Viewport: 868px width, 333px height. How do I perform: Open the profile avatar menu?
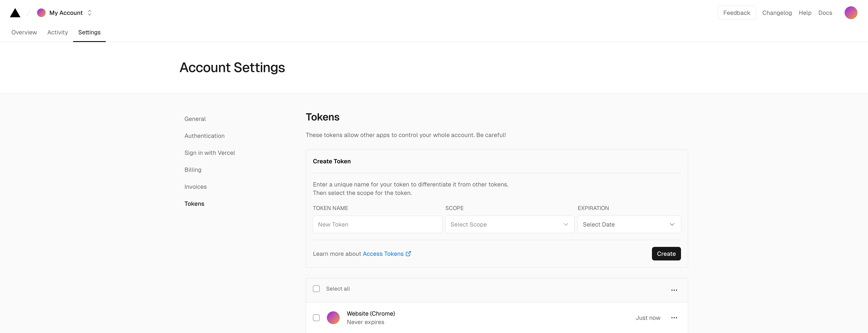tap(851, 13)
